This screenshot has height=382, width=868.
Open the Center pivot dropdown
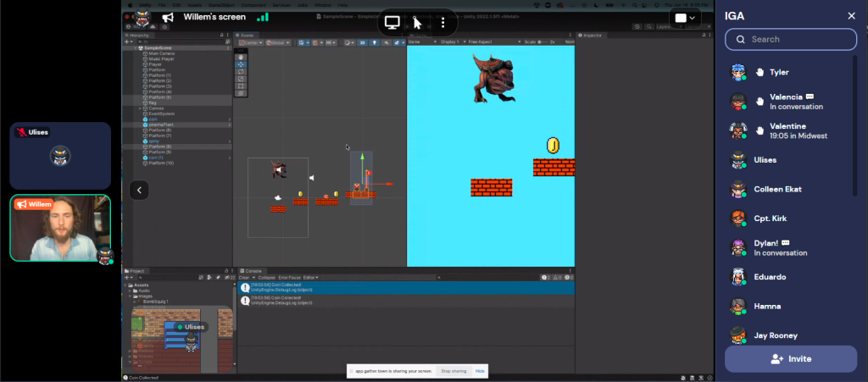251,42
